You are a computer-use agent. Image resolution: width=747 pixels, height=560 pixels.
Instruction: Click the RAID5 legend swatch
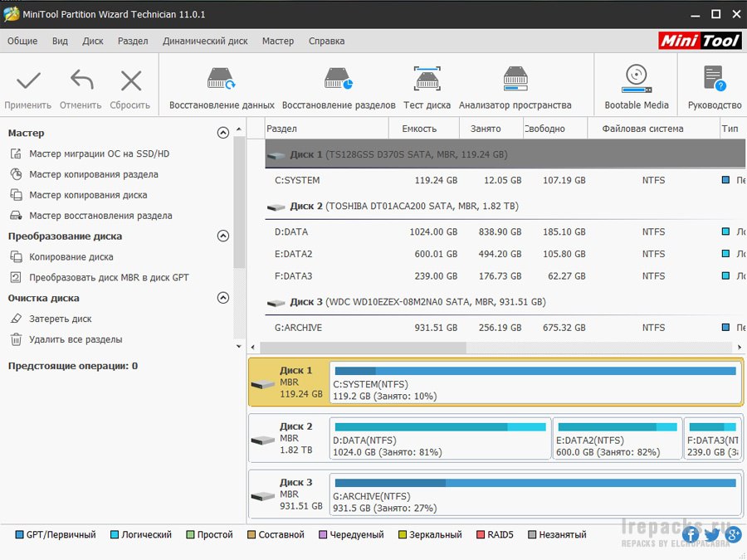pyautogui.click(x=481, y=535)
